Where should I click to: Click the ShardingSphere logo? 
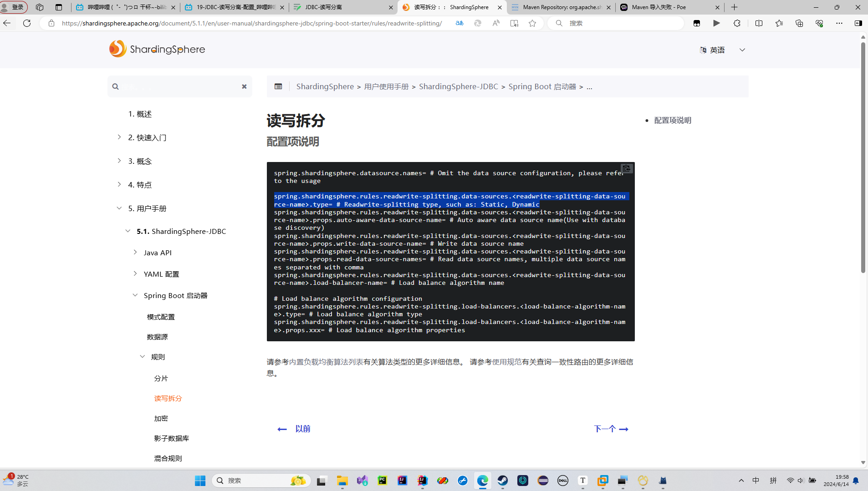tap(157, 49)
